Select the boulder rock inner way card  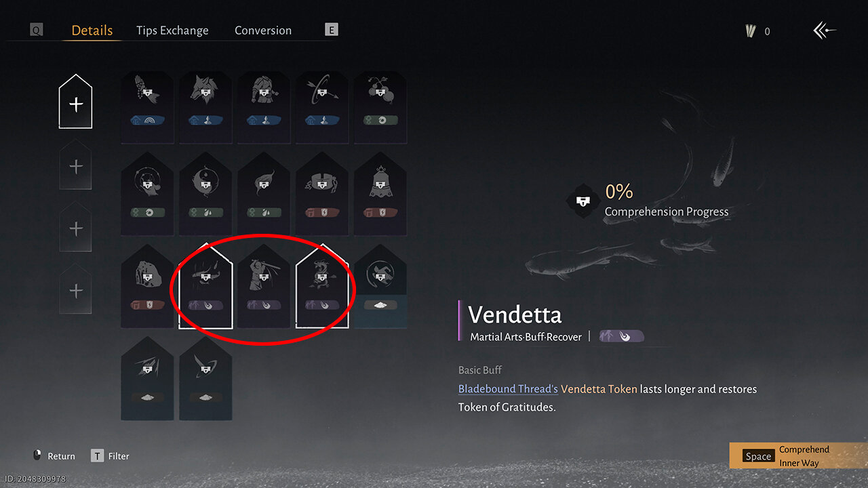pos(147,285)
